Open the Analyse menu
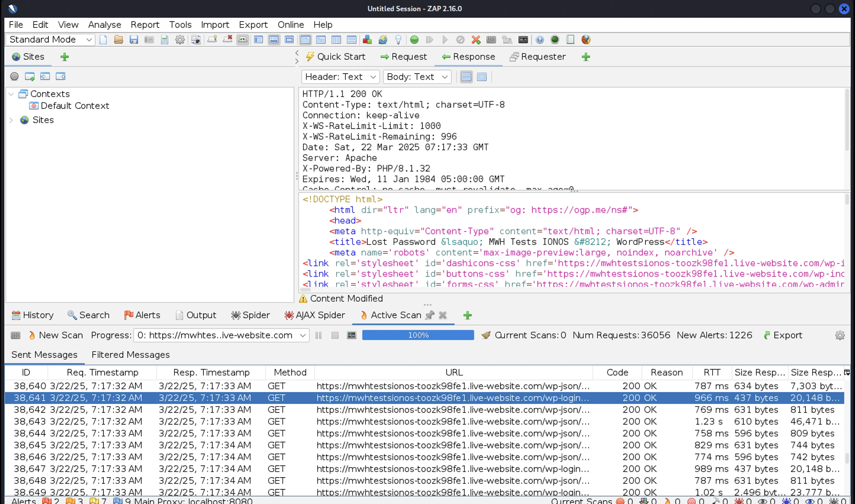855x504 pixels. tap(104, 25)
